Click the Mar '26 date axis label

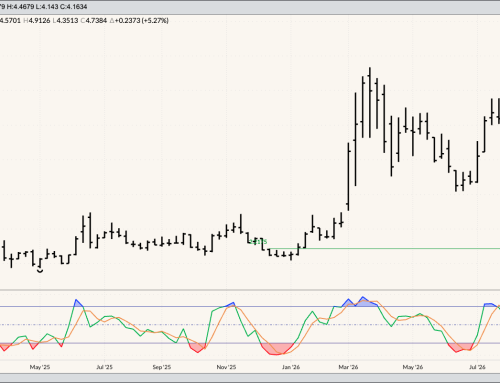point(348,367)
